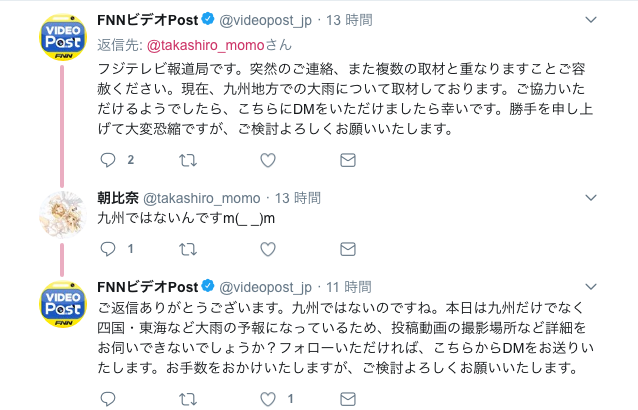Share 朝比奈's tweet via message icon
The image size is (638, 410).
(347, 248)
